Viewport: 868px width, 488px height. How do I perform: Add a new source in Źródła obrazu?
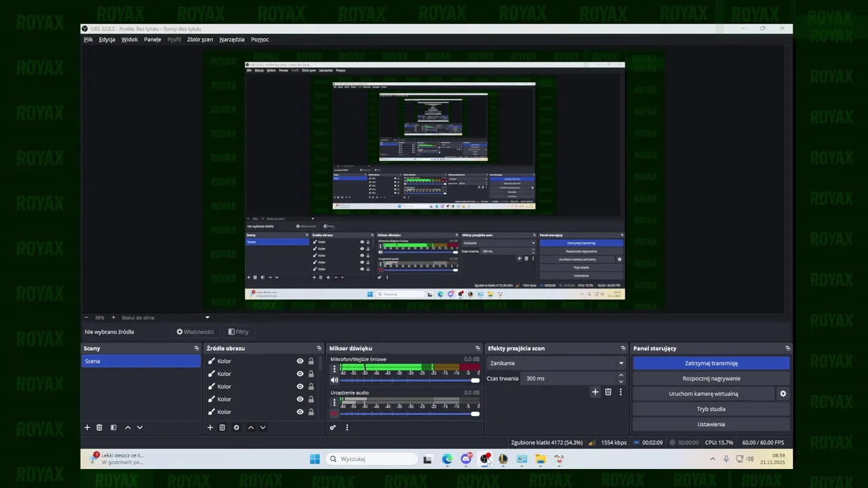tap(210, 428)
